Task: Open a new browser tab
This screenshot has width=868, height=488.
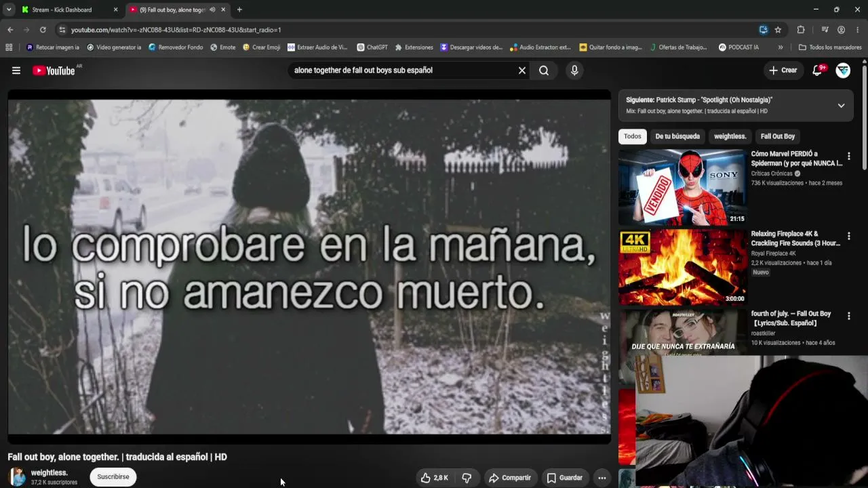Action: [x=239, y=10]
